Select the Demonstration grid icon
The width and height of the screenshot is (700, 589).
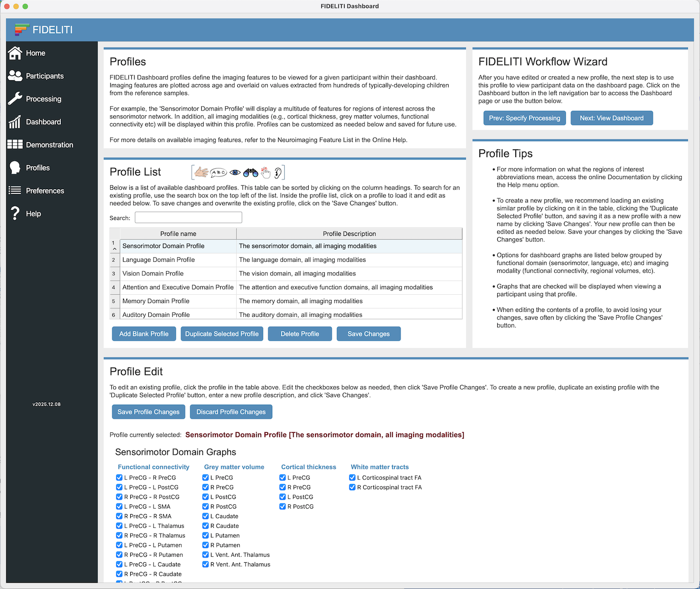[x=15, y=144]
